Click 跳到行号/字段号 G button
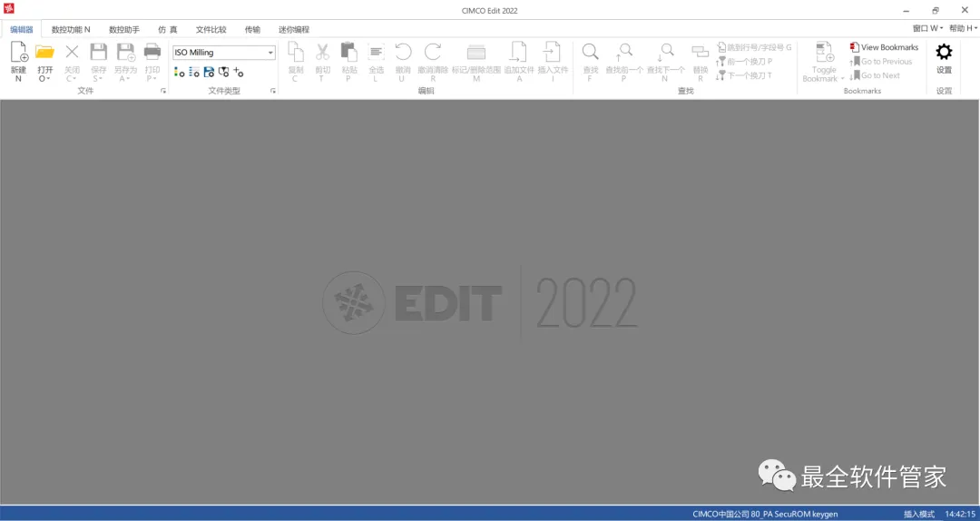The height and width of the screenshot is (521, 980). [x=754, y=47]
